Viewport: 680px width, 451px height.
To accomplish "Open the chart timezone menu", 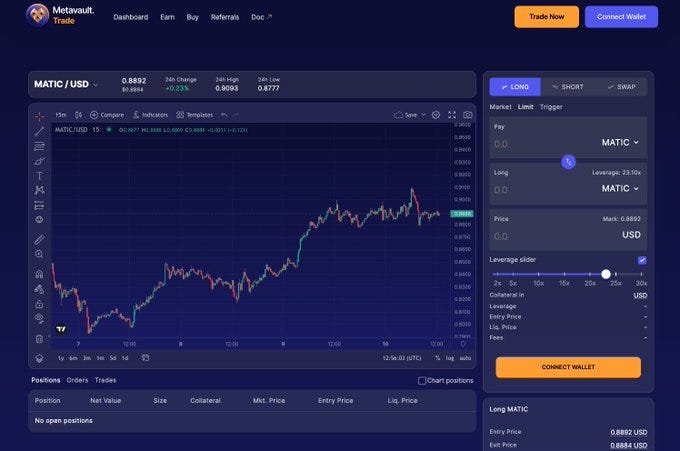I will click(x=402, y=358).
